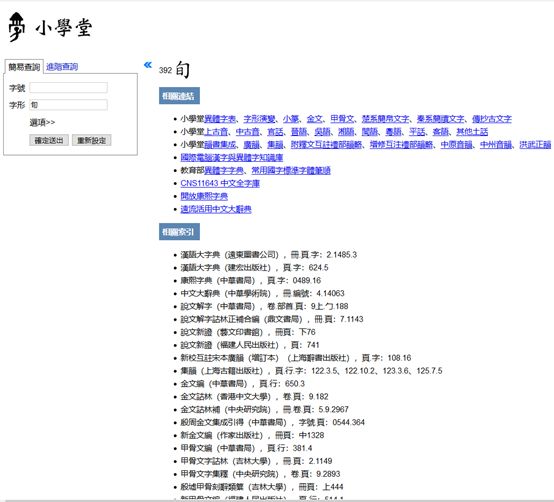Open the 常用國字標準字體筆順 link

click(x=291, y=171)
